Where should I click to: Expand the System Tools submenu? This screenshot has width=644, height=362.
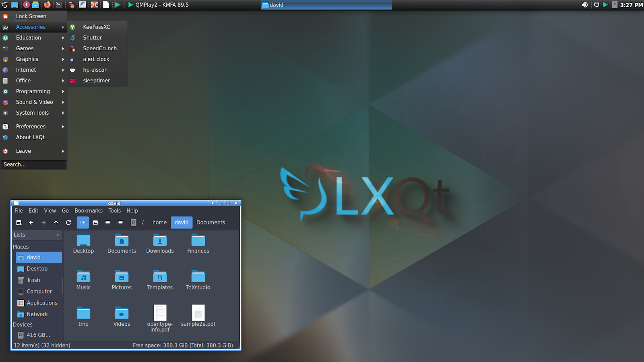[x=34, y=113]
